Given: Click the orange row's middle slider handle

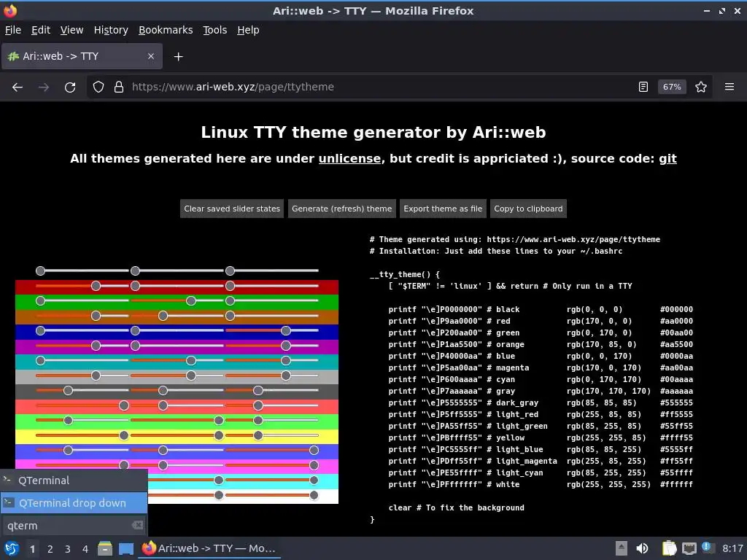Looking at the screenshot, I should click(163, 316).
